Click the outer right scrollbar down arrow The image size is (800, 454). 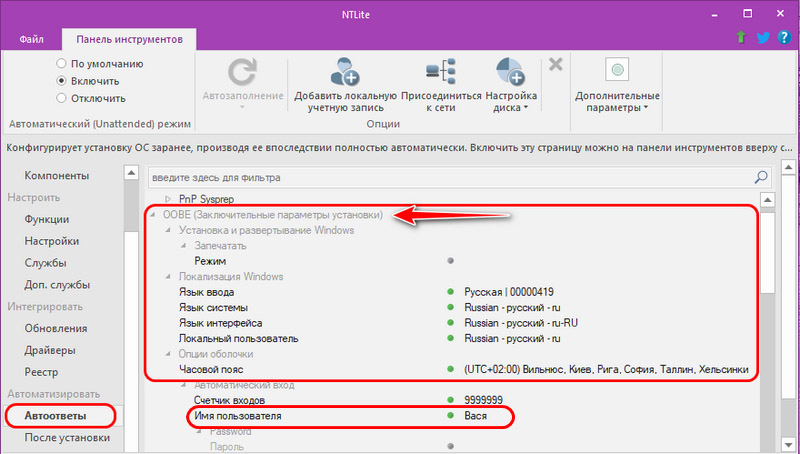coord(788,445)
